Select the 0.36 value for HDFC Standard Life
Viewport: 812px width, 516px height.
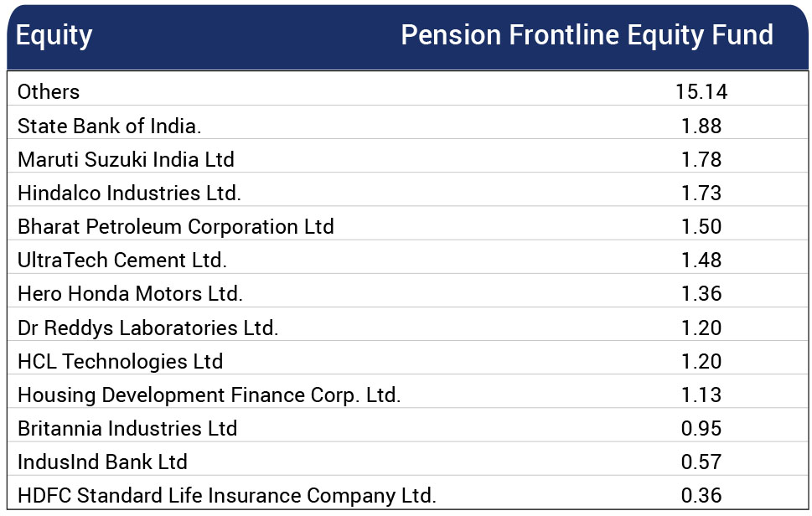coord(701,496)
